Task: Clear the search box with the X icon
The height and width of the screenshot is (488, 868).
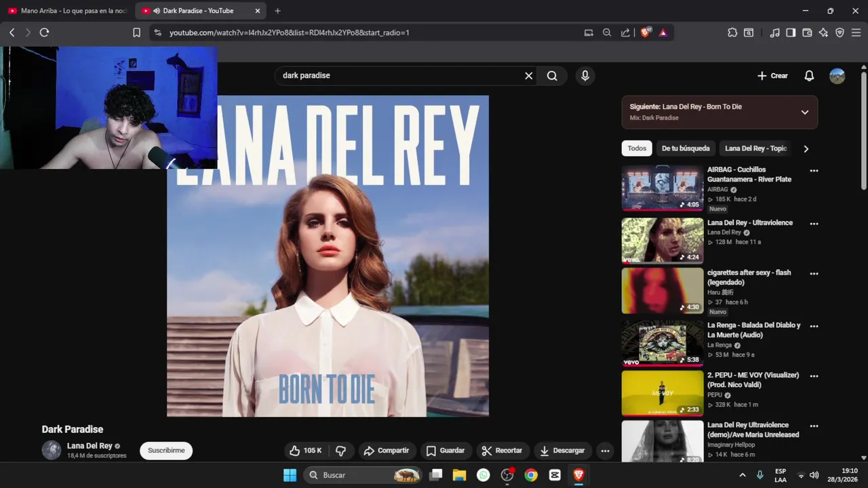Action: coord(529,76)
